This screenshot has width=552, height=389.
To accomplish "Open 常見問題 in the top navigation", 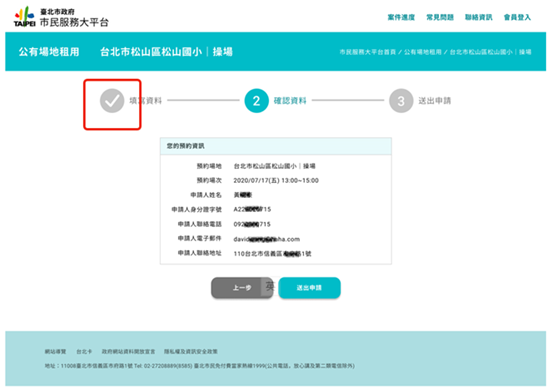I will click(440, 17).
